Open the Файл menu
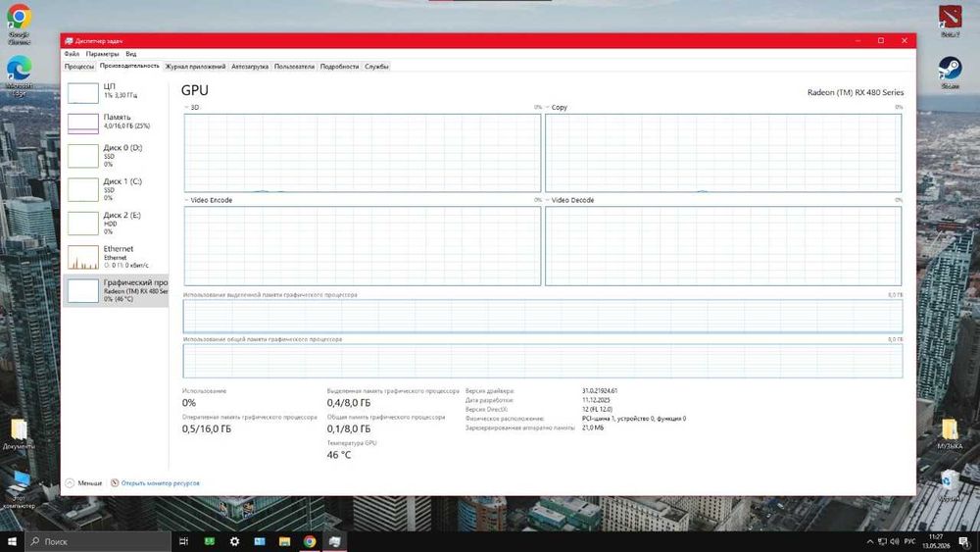The image size is (980, 552). point(72,54)
